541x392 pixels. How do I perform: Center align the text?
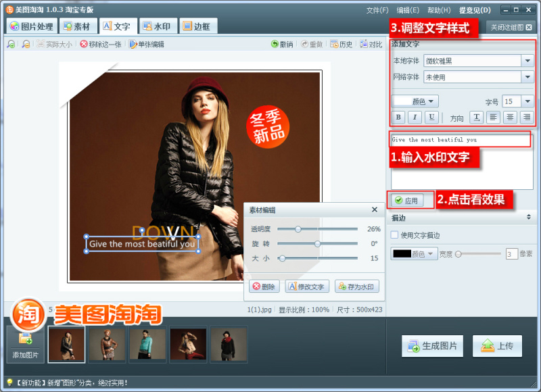[x=510, y=117]
